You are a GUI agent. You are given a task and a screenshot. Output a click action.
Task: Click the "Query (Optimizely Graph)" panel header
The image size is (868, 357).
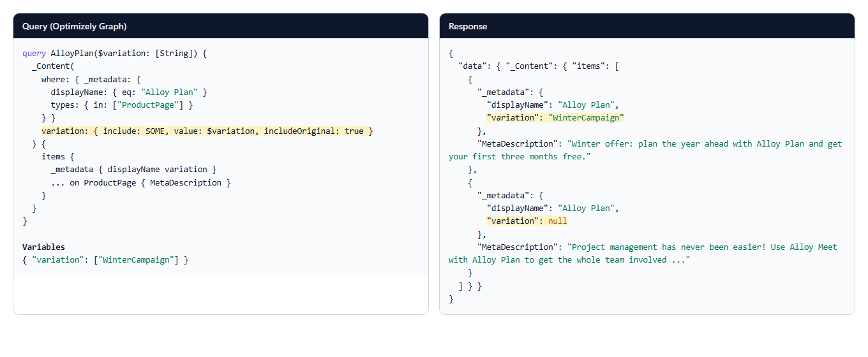pyautogui.click(x=221, y=26)
